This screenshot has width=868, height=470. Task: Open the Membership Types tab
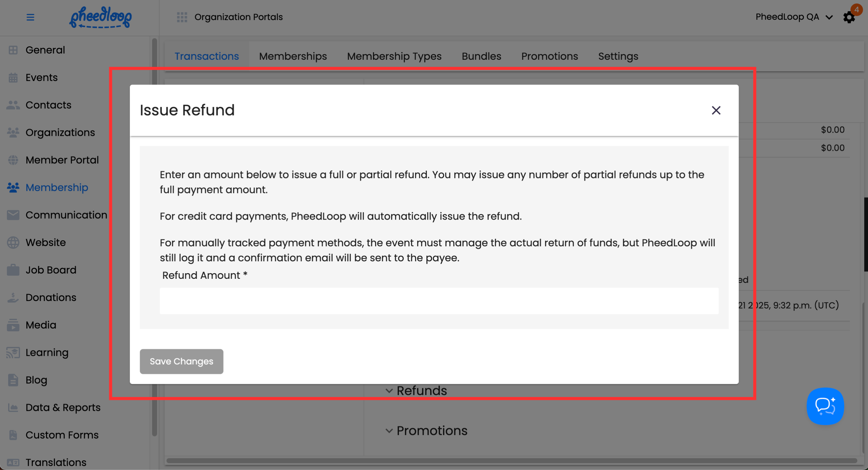coord(394,56)
